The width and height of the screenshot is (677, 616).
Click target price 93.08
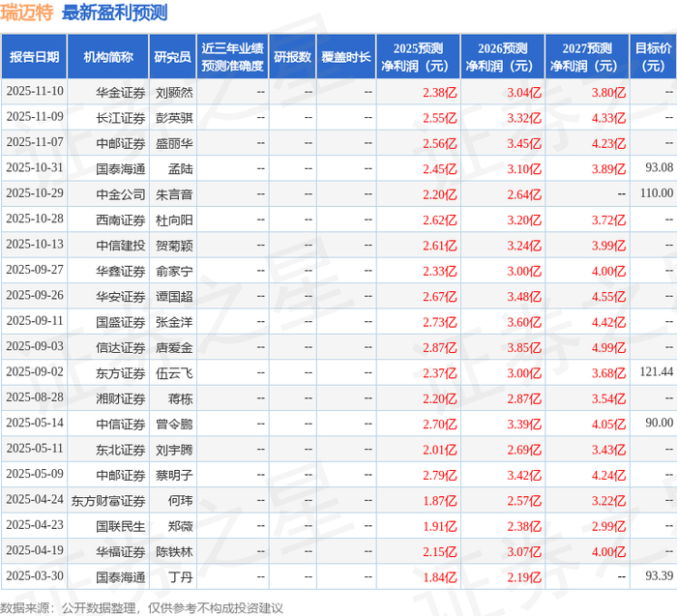[660, 167]
